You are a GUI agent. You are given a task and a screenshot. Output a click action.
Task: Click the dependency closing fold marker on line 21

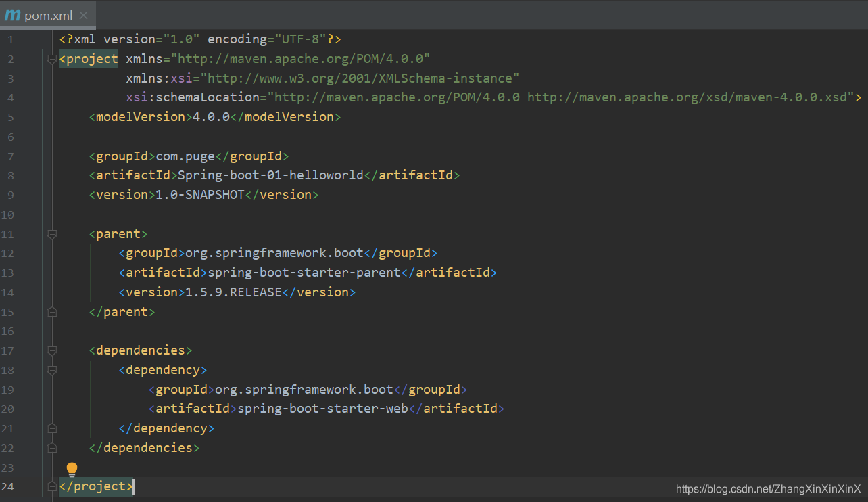coord(52,428)
